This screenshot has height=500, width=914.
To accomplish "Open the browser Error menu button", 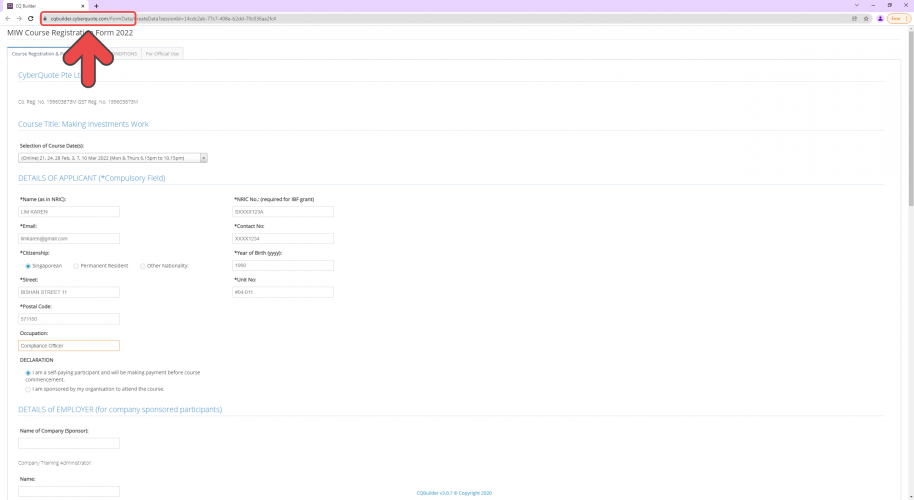I will 897,18.
